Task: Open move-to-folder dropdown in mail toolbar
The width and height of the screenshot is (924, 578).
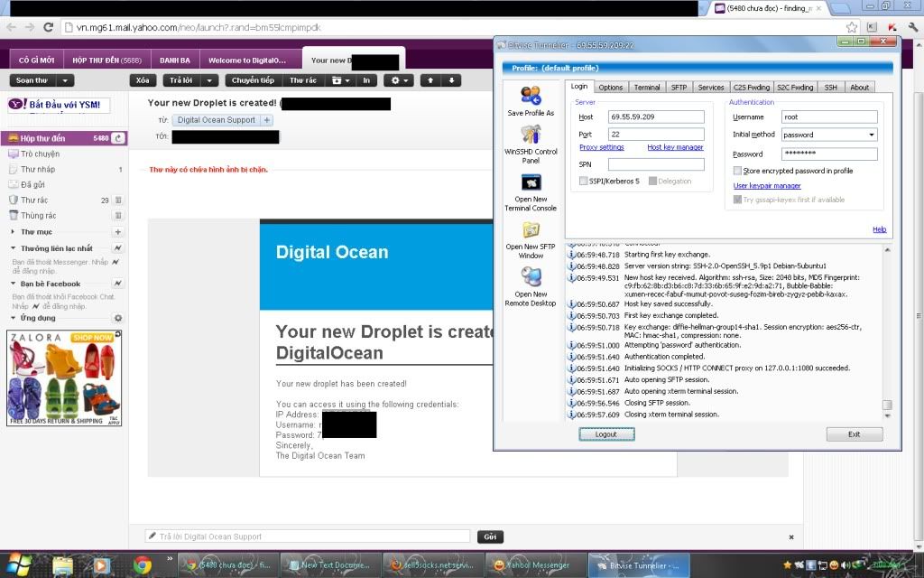Action: [340, 80]
